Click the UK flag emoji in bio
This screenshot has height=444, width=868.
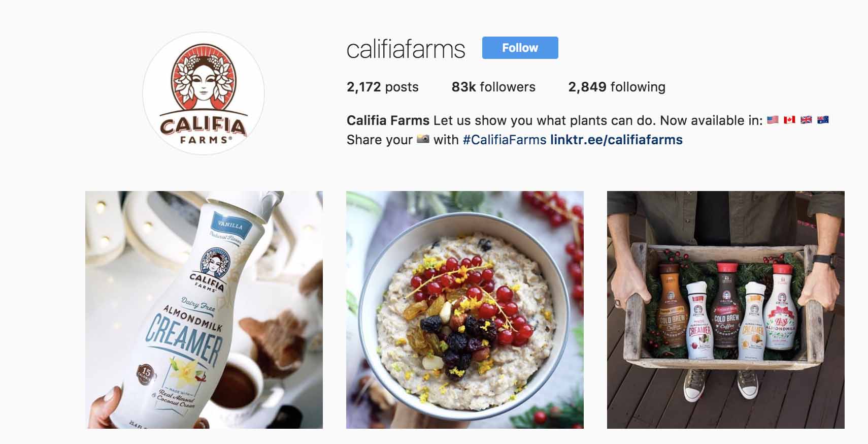click(x=806, y=120)
